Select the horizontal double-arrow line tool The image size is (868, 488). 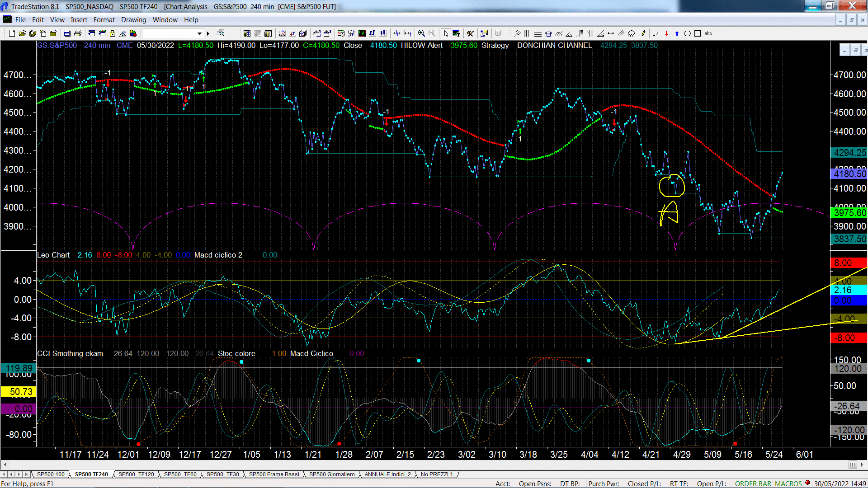coord(611,33)
